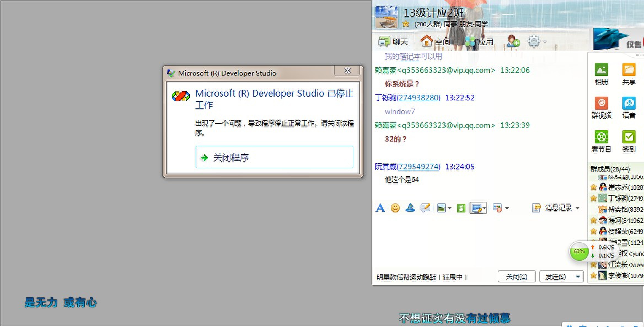Viewport: 644px width, 327px height.
Task: Expand the settings gear dropdown arrow
Action: point(545,42)
